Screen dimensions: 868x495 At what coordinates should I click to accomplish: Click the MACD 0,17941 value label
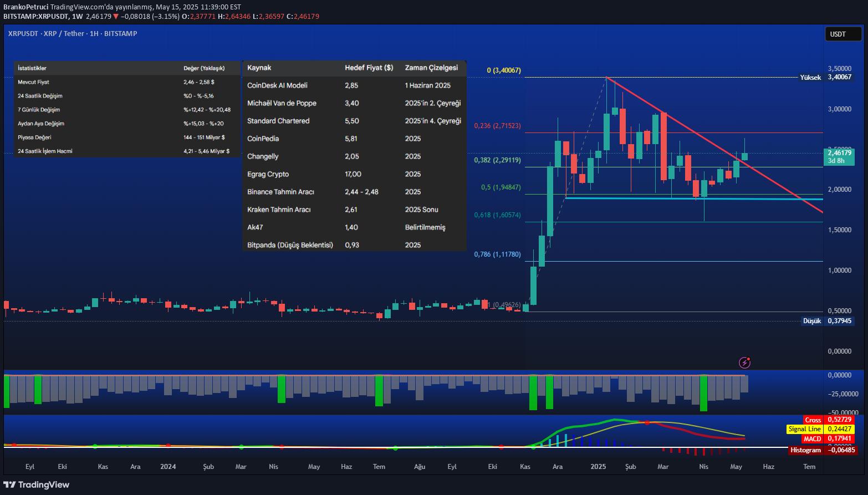pyautogui.click(x=828, y=438)
